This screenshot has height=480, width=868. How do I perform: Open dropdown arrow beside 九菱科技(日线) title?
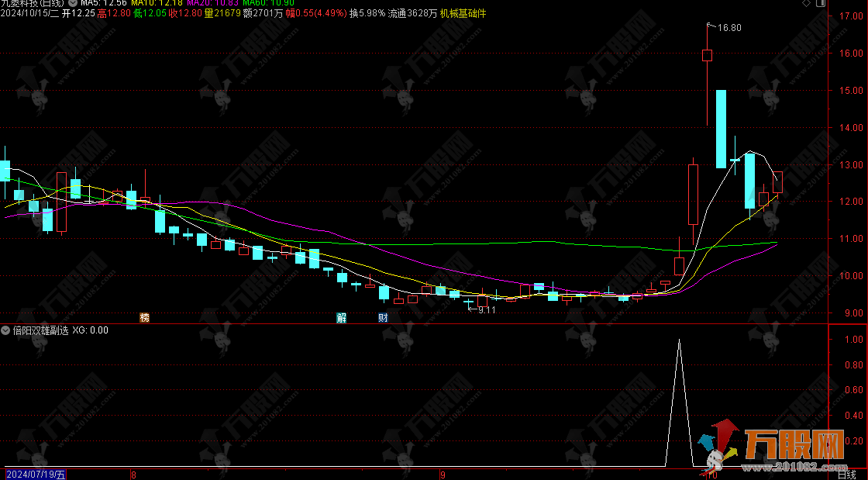click(73, 3)
